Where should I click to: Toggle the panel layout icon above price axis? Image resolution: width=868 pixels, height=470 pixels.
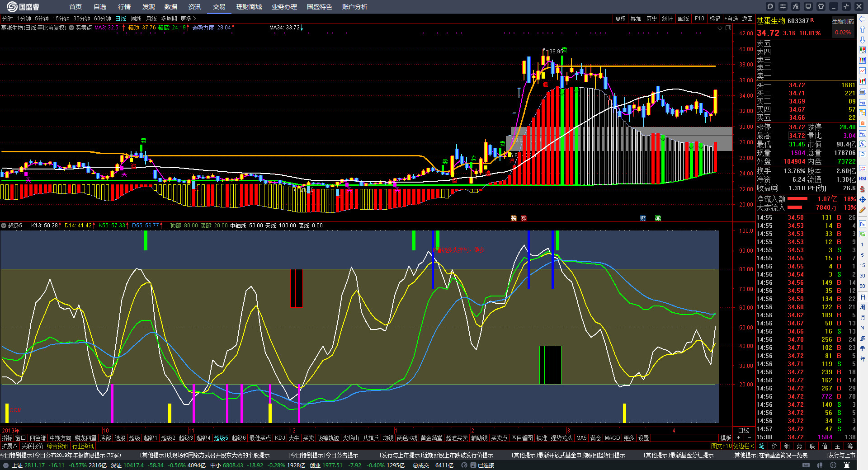pos(728,28)
